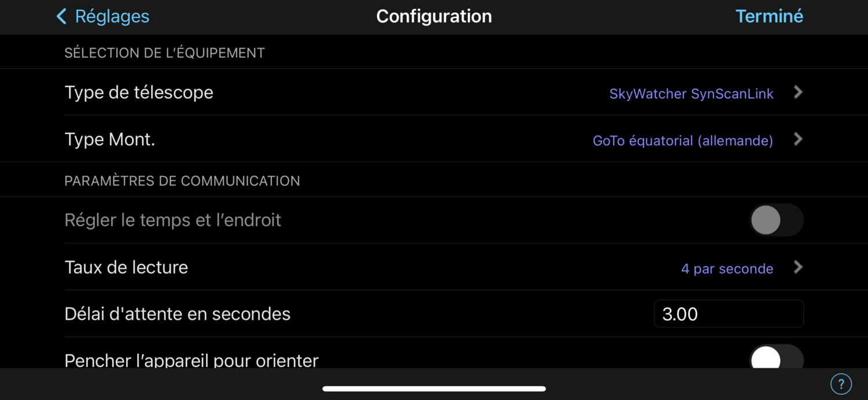
Task: Tap the back chevron arrow icon
Action: click(x=61, y=16)
